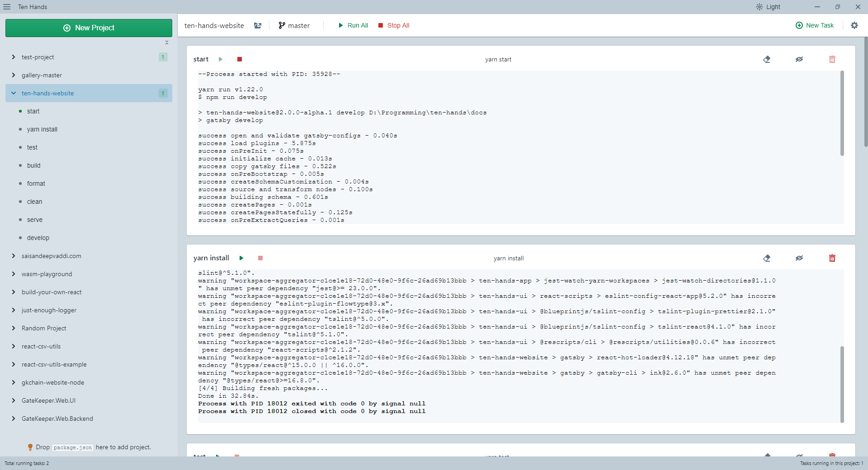Viewport: 868px width, 470px height.
Task: Hide output of yarn install task
Action: (799, 258)
